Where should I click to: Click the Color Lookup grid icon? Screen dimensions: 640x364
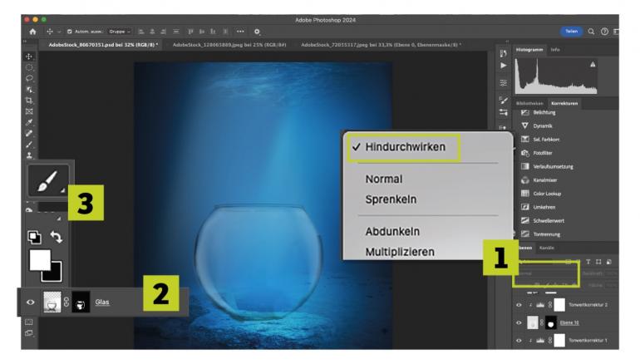[x=525, y=194]
